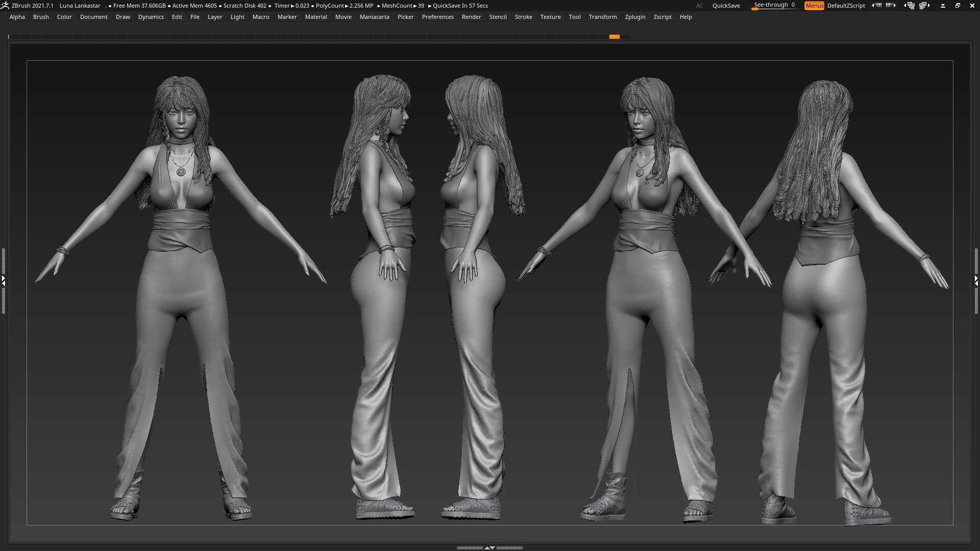The height and width of the screenshot is (551, 980).
Task: Open the Marker menu
Action: pyautogui.click(x=287, y=17)
